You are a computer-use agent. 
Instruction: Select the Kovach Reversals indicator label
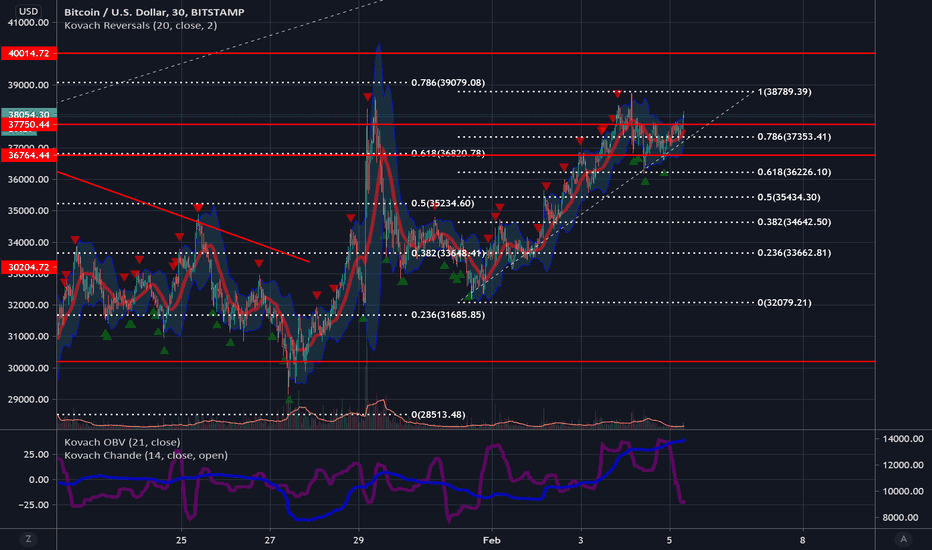(x=140, y=26)
